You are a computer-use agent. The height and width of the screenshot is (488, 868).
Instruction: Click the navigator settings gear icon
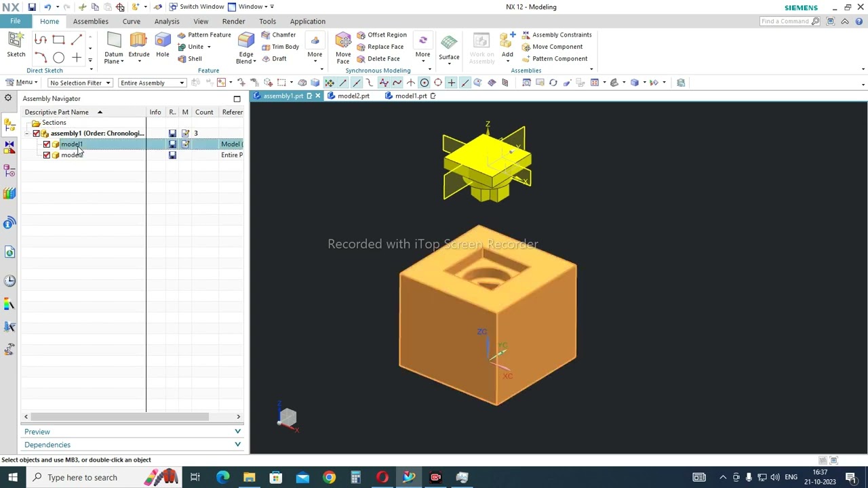click(8, 98)
